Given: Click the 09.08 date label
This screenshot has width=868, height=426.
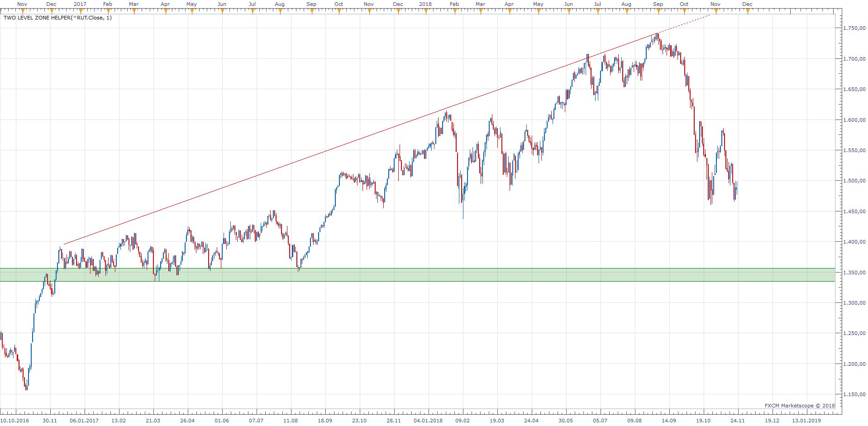Looking at the screenshot, I should [x=634, y=421].
